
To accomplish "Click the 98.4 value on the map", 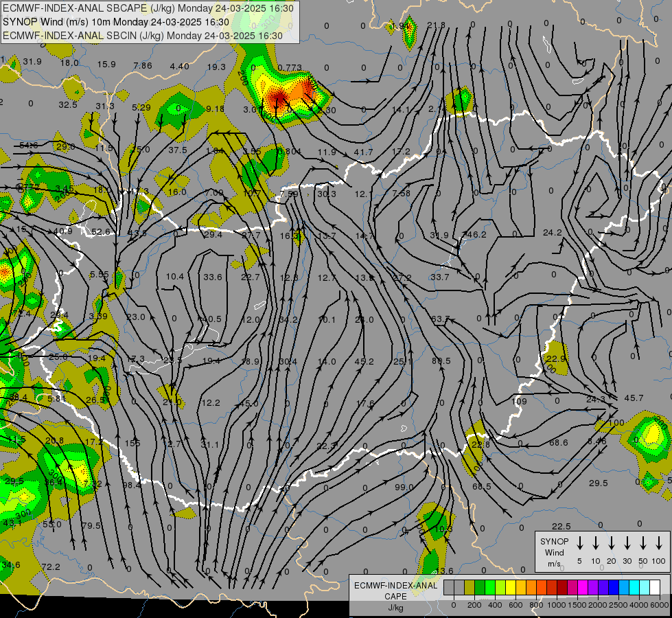I will click(132, 485).
